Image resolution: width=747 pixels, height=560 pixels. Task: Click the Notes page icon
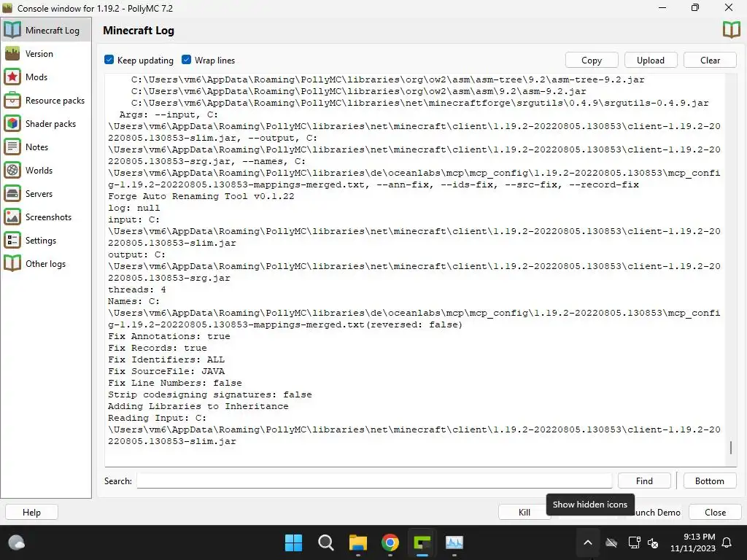12,147
